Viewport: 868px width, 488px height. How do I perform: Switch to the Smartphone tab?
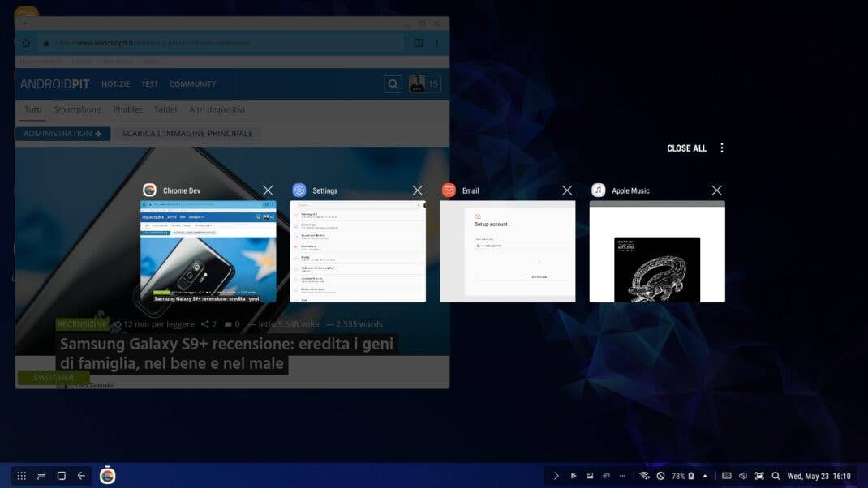click(77, 109)
